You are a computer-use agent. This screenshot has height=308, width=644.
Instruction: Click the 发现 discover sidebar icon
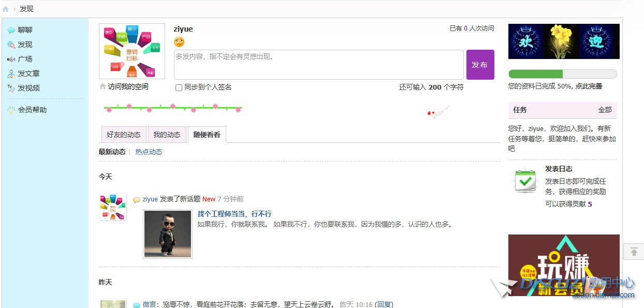11,45
